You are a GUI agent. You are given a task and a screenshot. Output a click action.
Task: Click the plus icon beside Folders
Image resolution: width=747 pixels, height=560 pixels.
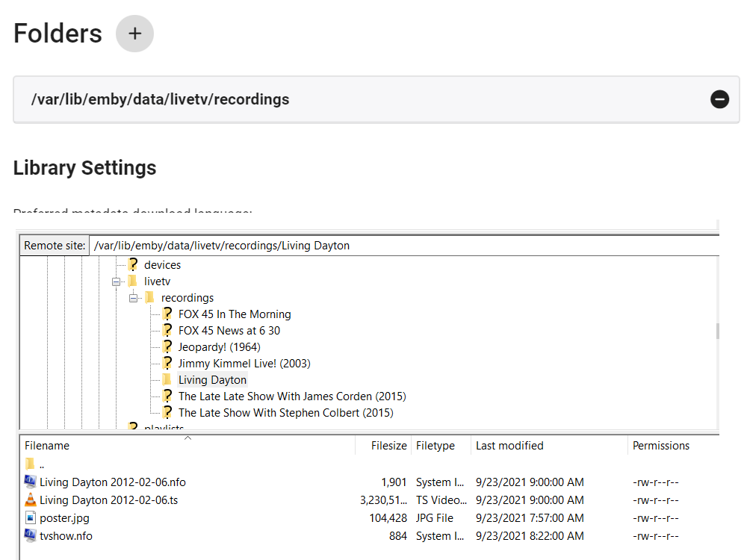point(134,34)
